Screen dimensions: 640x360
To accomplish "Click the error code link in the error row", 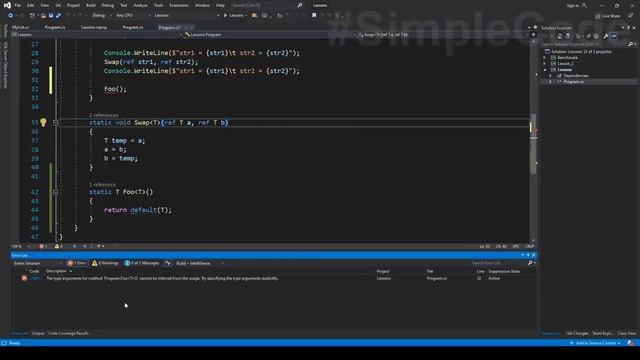I will (x=36, y=278).
